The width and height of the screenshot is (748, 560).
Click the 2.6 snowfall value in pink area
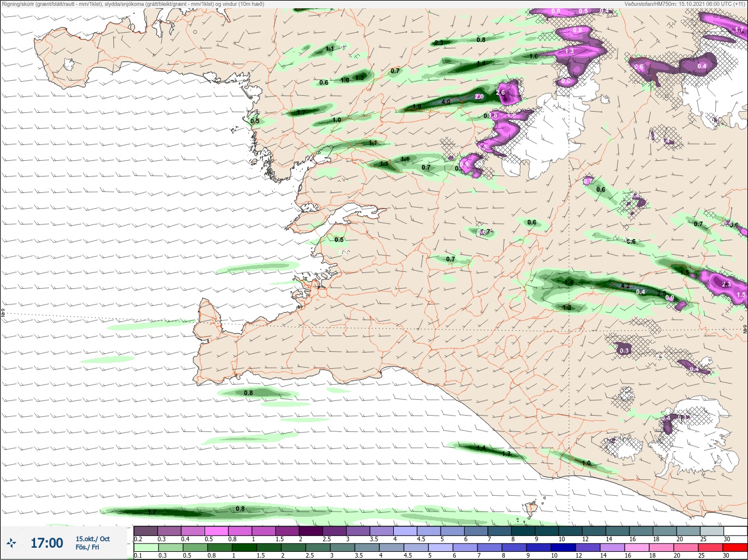click(x=500, y=92)
